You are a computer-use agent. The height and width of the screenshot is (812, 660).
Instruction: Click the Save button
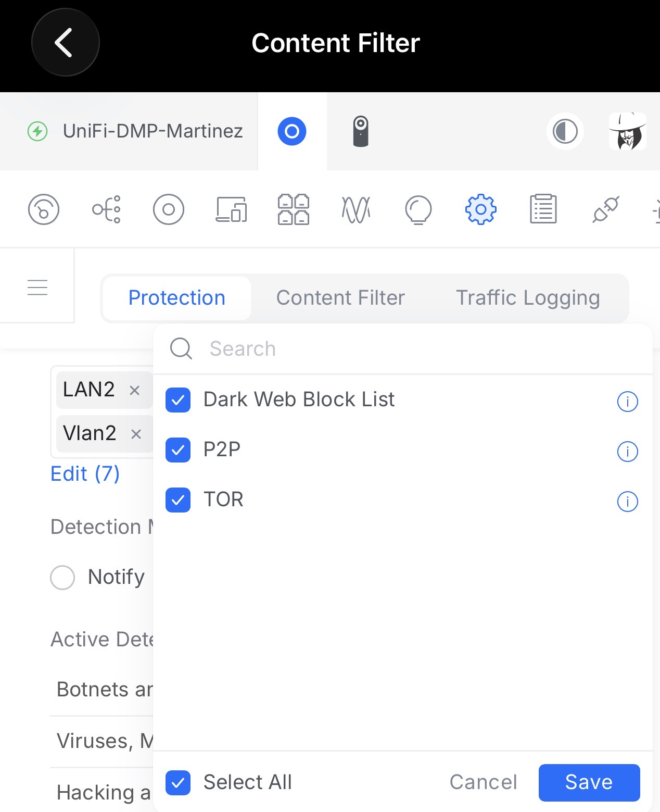589,782
